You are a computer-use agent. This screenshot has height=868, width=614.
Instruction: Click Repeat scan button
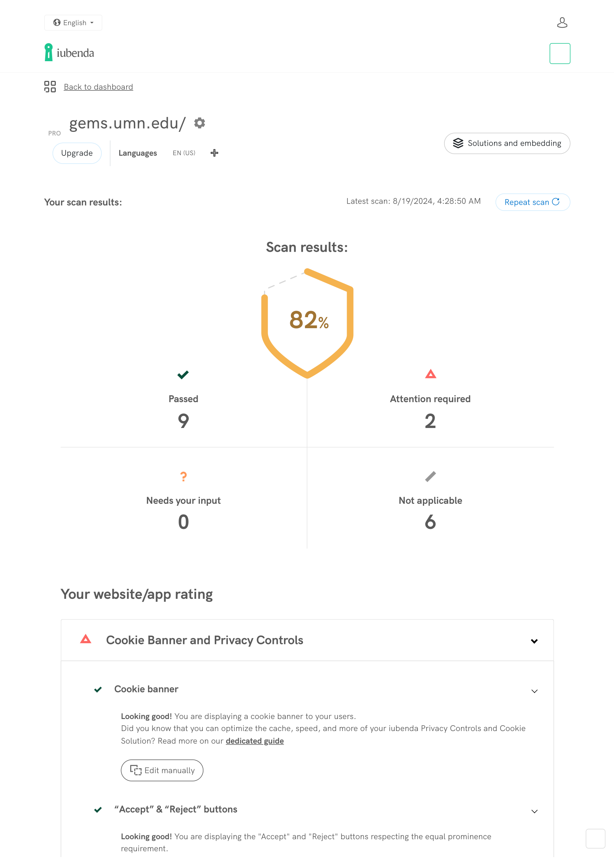pos(532,202)
